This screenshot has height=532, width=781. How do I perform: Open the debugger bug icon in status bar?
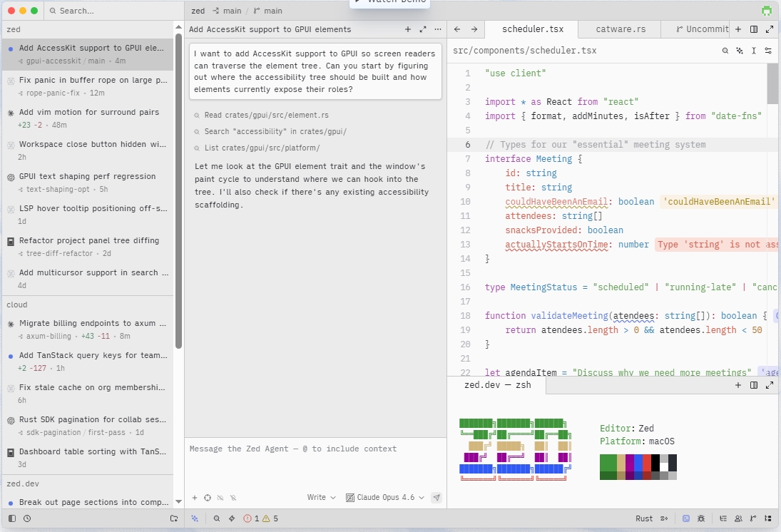click(x=701, y=518)
